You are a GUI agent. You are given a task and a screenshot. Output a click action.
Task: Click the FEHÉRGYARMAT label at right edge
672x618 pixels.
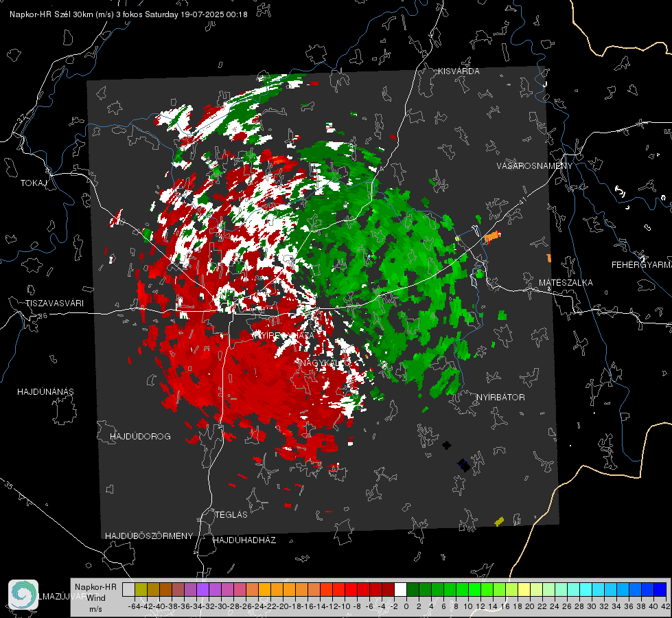tap(641, 265)
